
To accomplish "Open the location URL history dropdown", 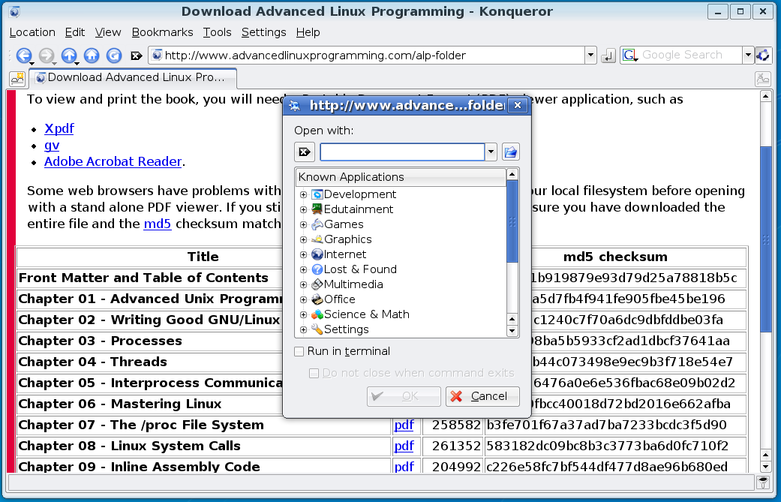I will tap(591, 55).
